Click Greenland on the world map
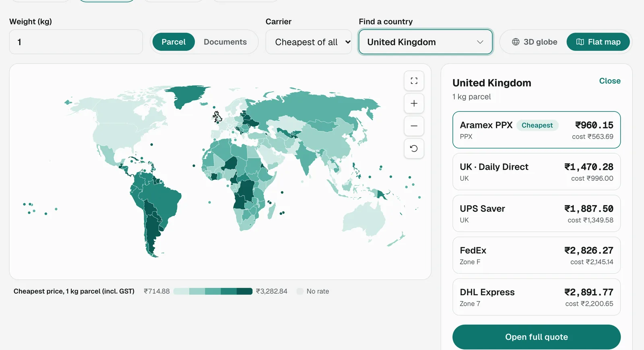The height and width of the screenshot is (350, 644). [186, 96]
